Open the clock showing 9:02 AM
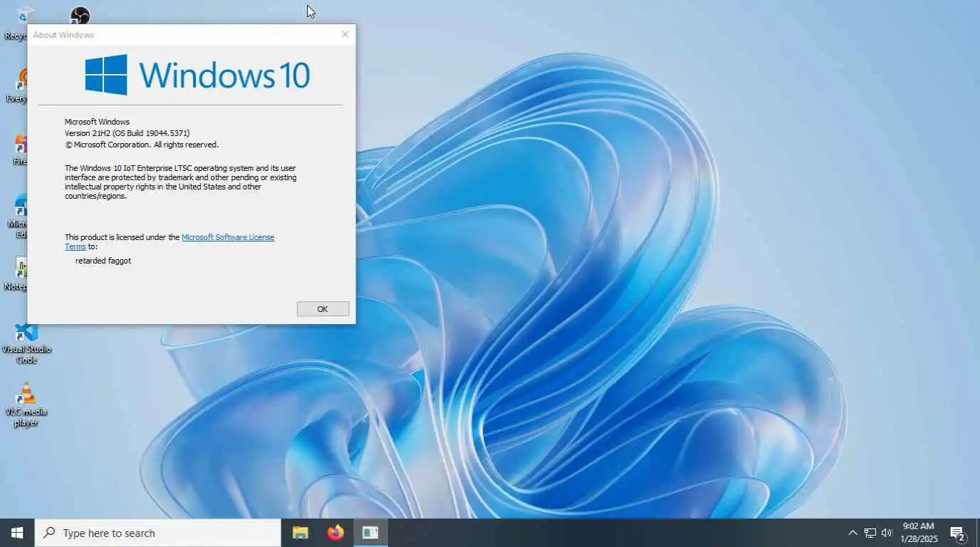This screenshot has height=547, width=980. (919, 533)
